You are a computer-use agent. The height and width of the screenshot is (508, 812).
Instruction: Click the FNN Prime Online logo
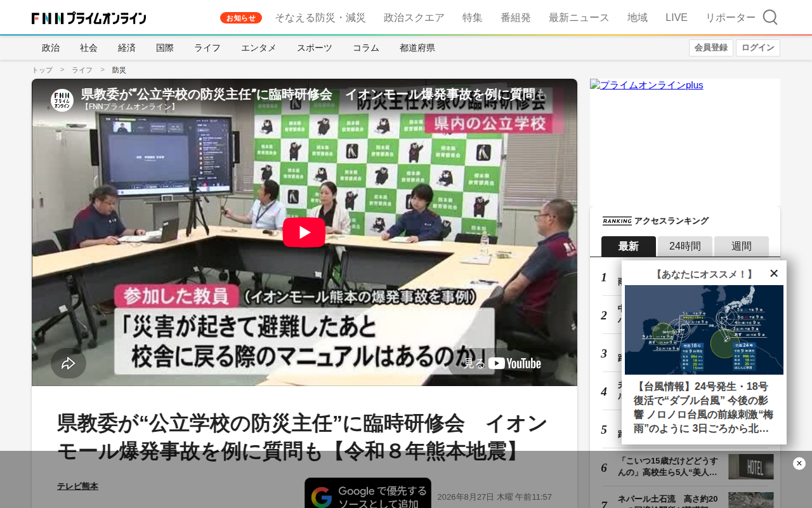click(x=89, y=18)
